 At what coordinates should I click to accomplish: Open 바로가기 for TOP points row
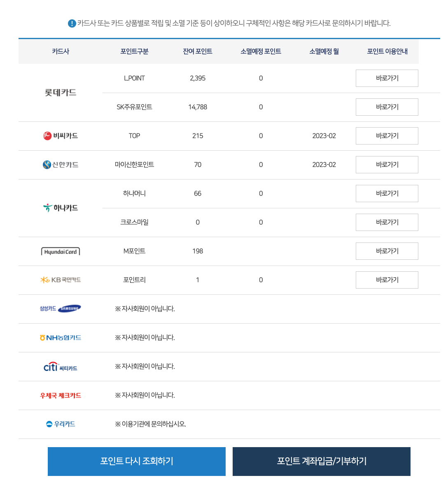(x=387, y=136)
